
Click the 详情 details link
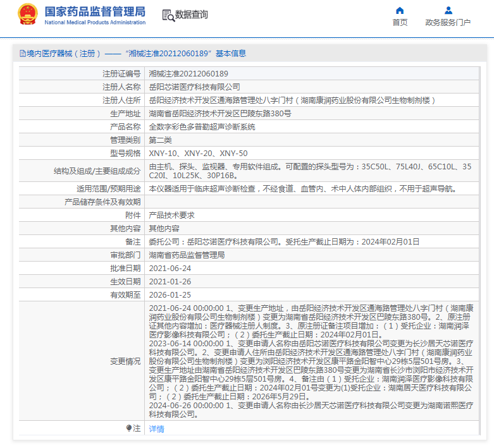point(157,429)
